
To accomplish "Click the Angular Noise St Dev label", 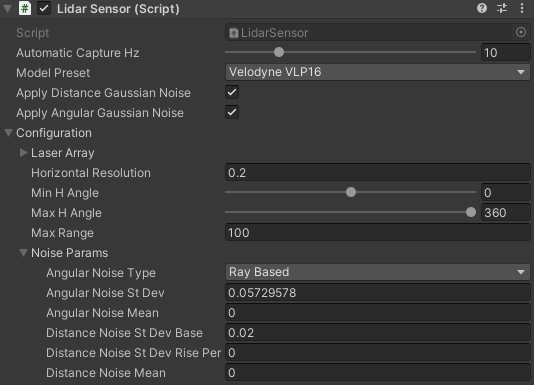I will (105, 293).
